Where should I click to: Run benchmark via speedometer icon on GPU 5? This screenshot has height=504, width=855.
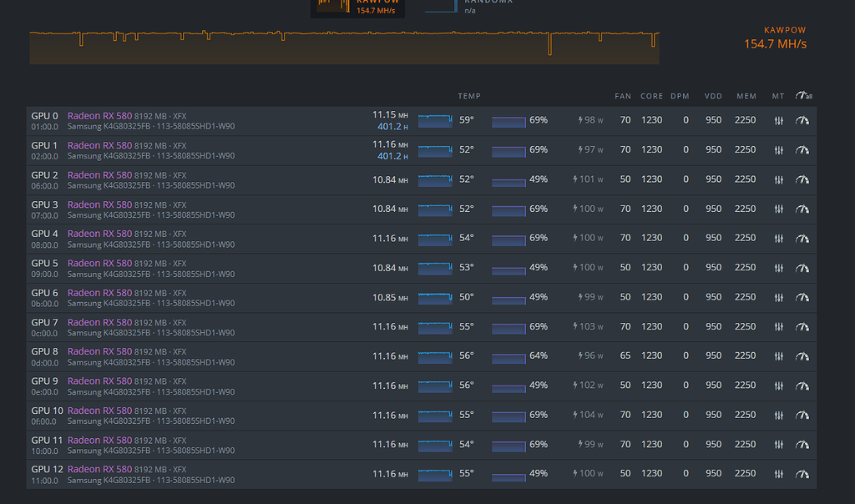pyautogui.click(x=802, y=267)
